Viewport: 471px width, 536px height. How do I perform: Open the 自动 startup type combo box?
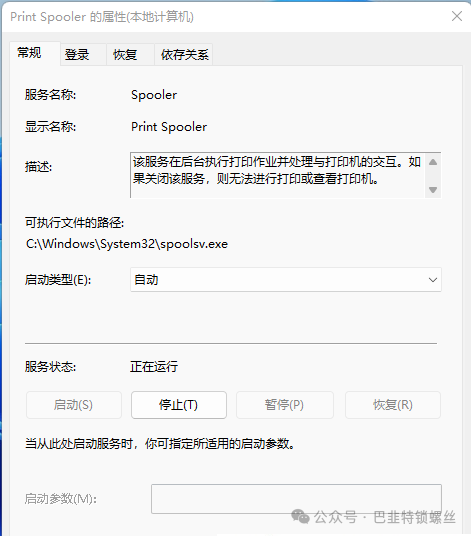click(x=286, y=280)
